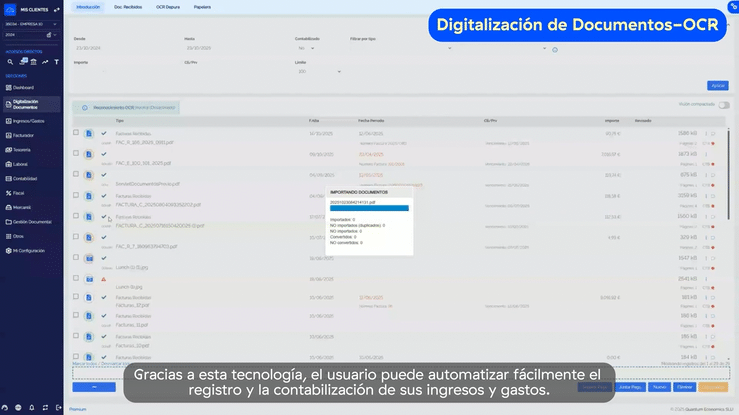This screenshot has width=739, height=415.
Task: Click the Nuevo button
Action: point(659,387)
